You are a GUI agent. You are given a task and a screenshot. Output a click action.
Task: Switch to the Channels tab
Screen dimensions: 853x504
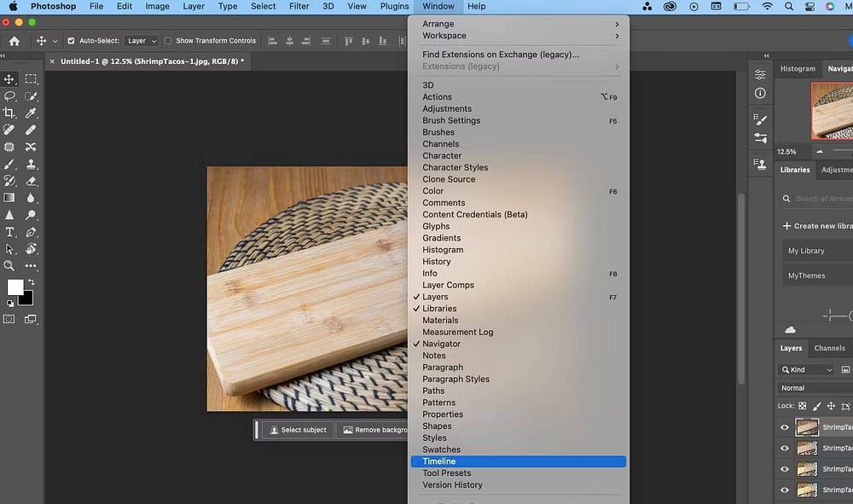(x=829, y=348)
